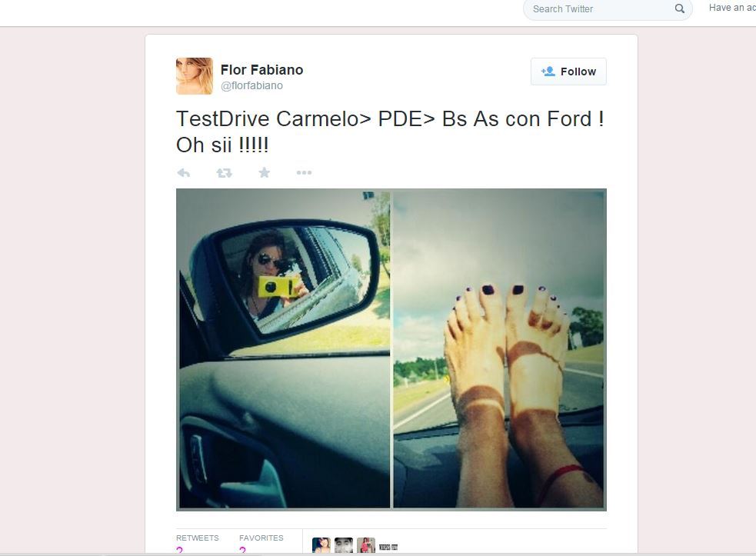The width and height of the screenshot is (756, 556).
Task: Click the search magnifier icon
Action: pos(679,8)
